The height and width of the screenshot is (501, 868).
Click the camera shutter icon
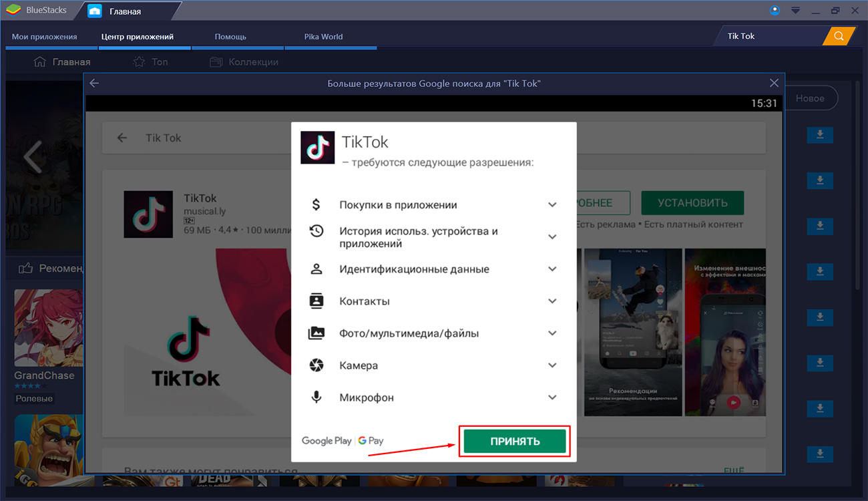click(316, 365)
